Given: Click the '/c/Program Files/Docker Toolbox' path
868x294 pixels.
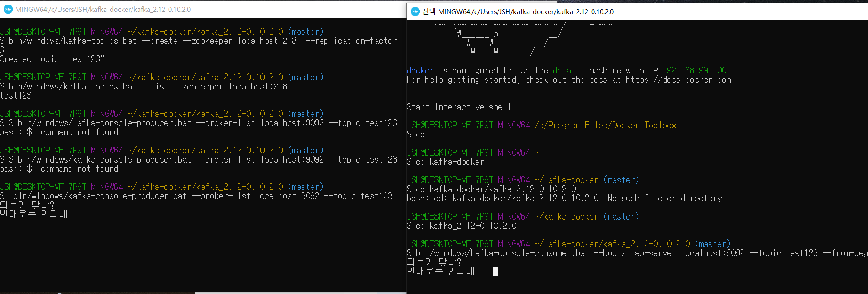Looking at the screenshot, I should (x=605, y=125).
